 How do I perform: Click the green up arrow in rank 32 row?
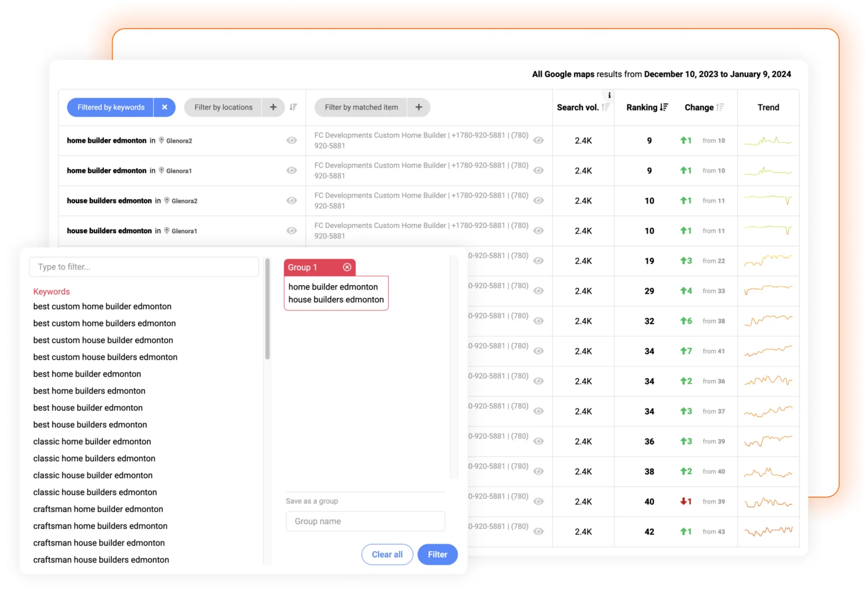click(x=683, y=321)
